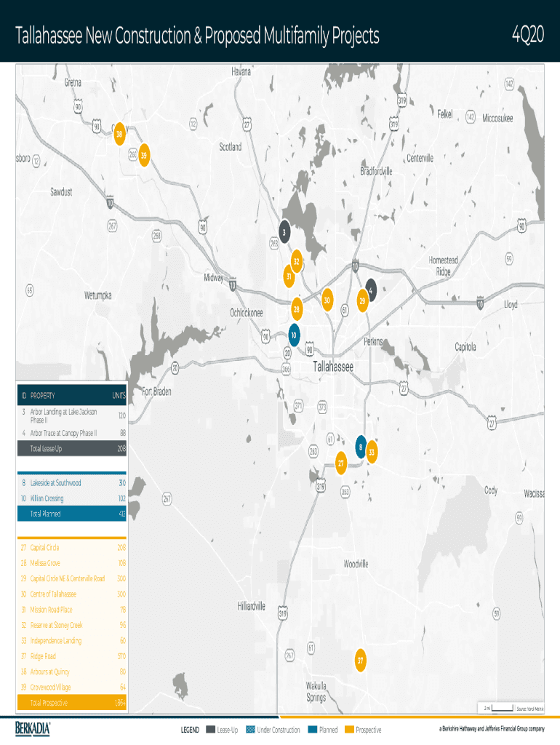Click the Lease-Up legend color swatch
The image size is (560, 745).
(x=211, y=730)
